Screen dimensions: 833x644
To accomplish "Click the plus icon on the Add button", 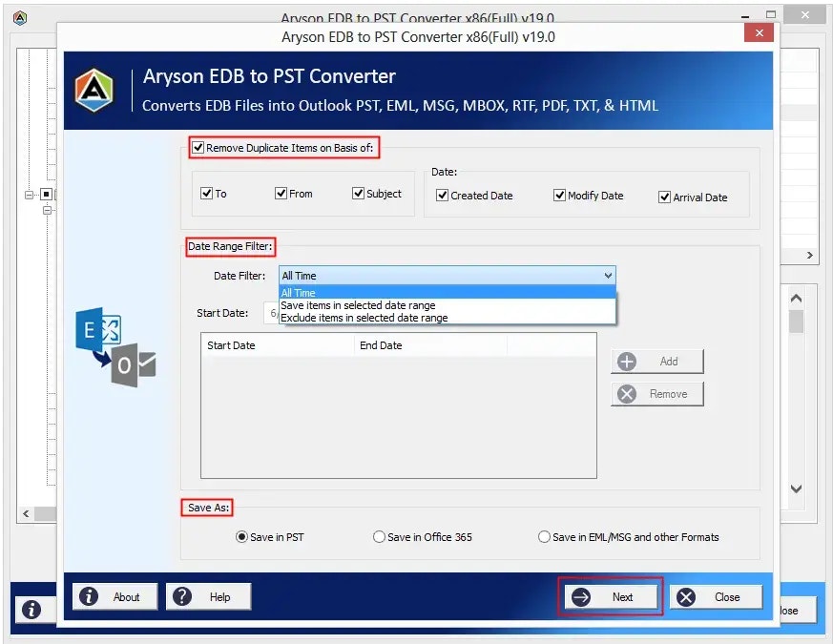I will [627, 362].
